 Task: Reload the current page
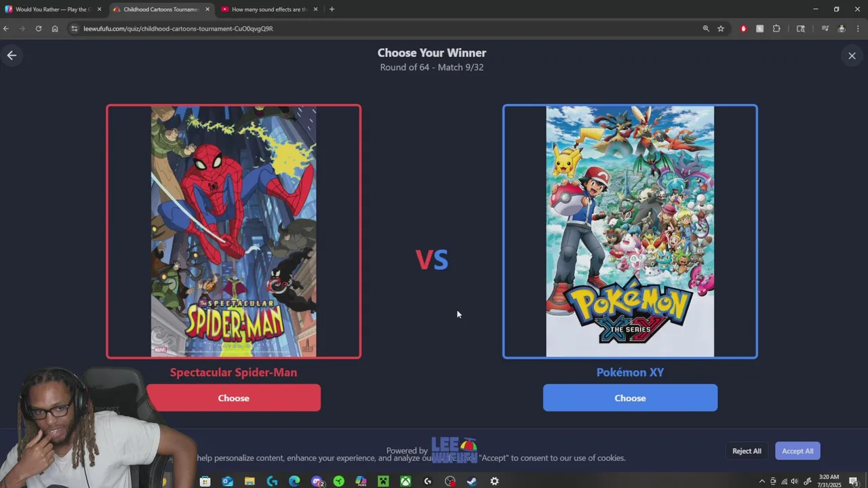pyautogui.click(x=39, y=28)
